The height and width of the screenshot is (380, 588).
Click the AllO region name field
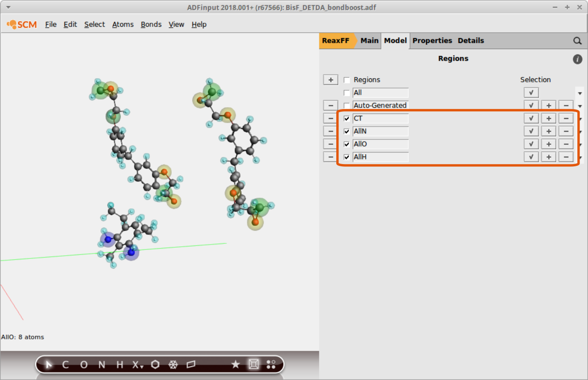(x=381, y=144)
